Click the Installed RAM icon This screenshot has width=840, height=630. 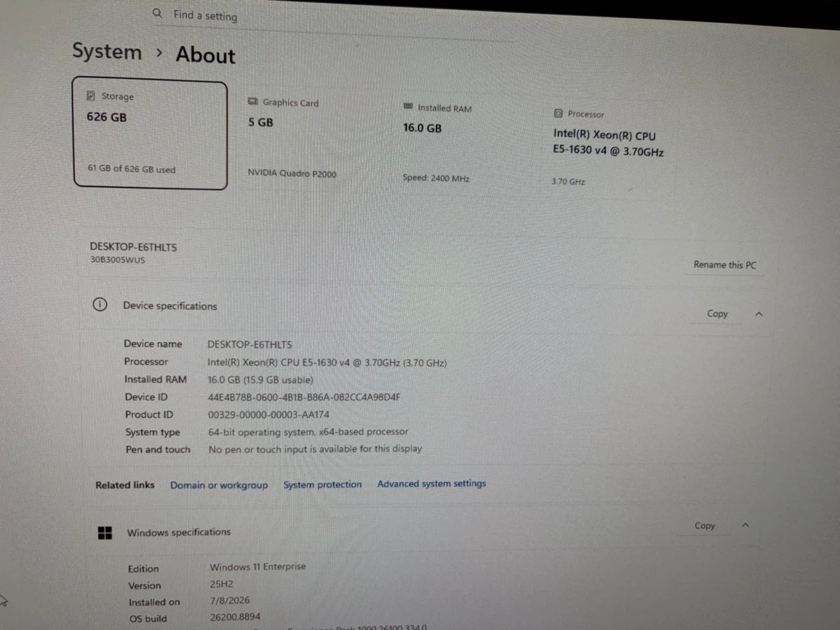click(x=408, y=107)
